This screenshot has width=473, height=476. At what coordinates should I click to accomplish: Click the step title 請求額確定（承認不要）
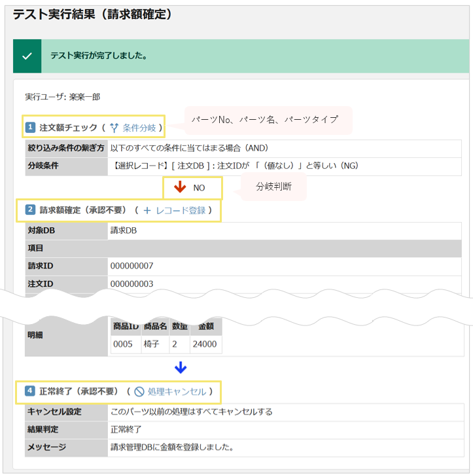point(83,210)
